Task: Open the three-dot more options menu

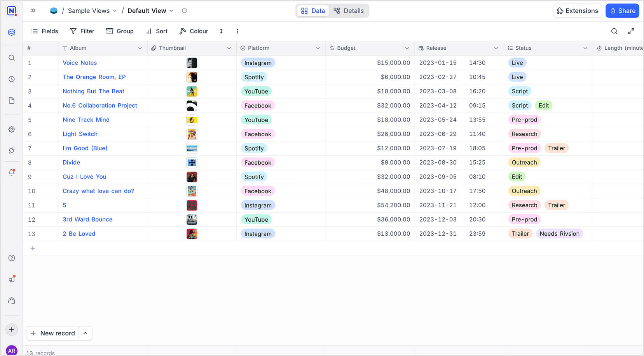Action: click(x=237, y=31)
